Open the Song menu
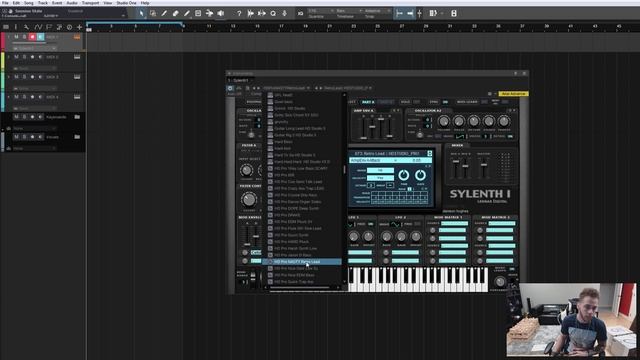The height and width of the screenshot is (360, 640). (x=29, y=3)
